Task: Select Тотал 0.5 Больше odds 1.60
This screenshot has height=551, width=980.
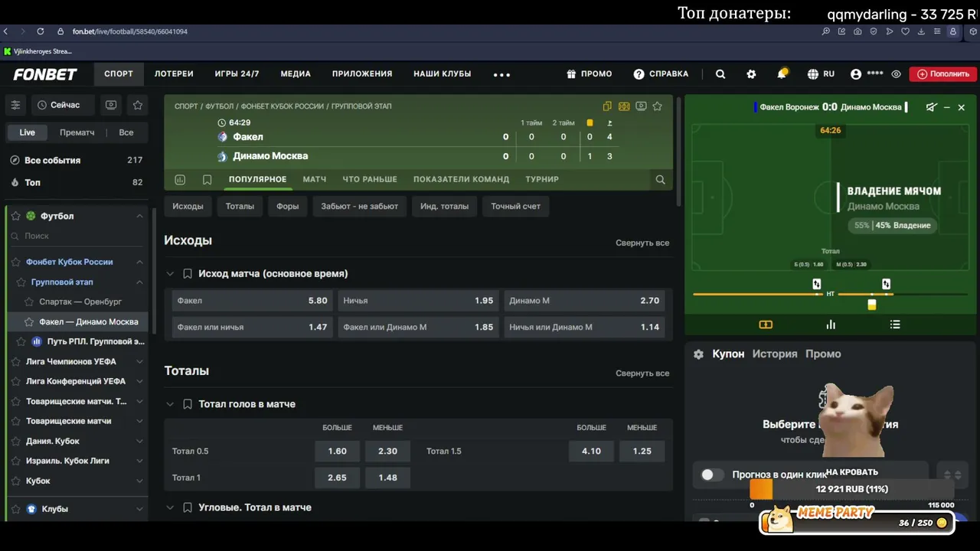Action: (337, 452)
